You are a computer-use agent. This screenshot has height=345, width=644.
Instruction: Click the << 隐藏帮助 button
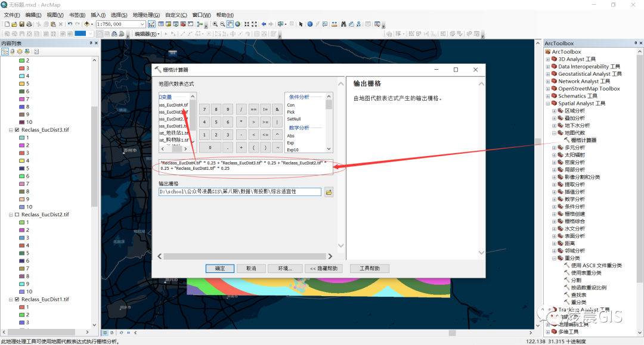pyautogui.click(x=324, y=268)
